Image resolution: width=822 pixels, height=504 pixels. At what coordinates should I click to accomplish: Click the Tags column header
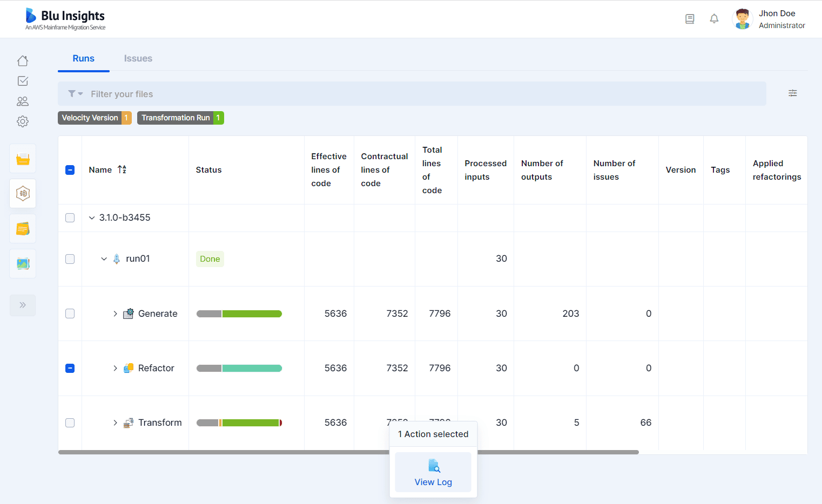pos(720,170)
